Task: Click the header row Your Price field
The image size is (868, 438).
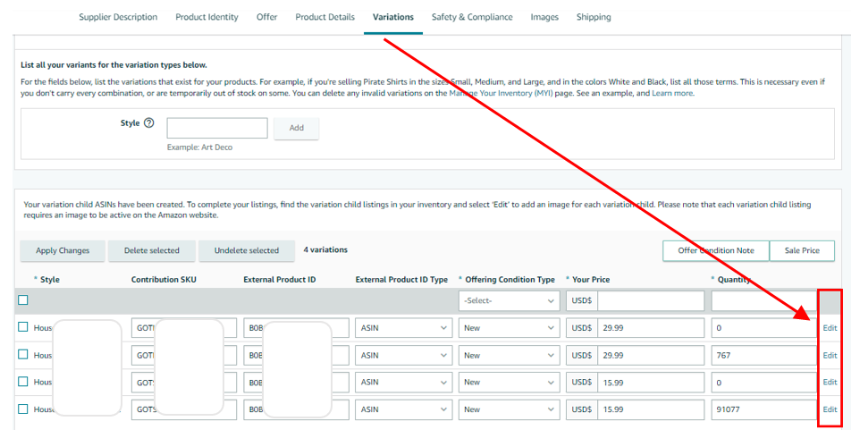Action: click(x=651, y=300)
